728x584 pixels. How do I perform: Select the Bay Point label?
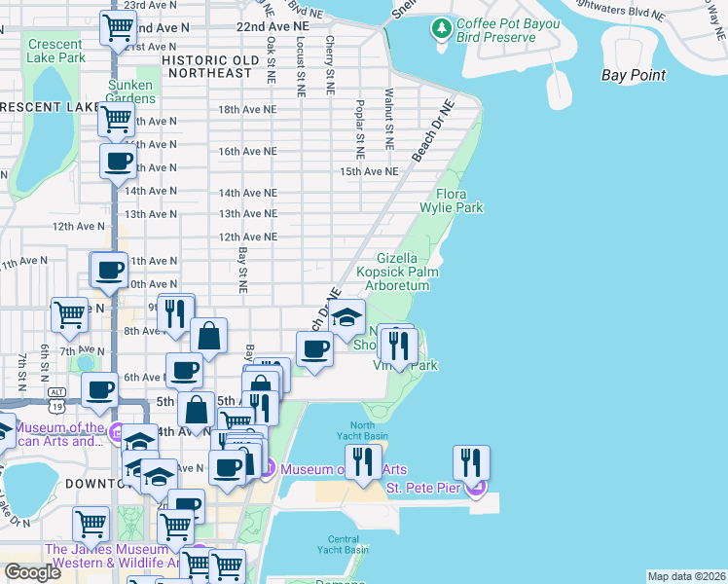click(634, 75)
